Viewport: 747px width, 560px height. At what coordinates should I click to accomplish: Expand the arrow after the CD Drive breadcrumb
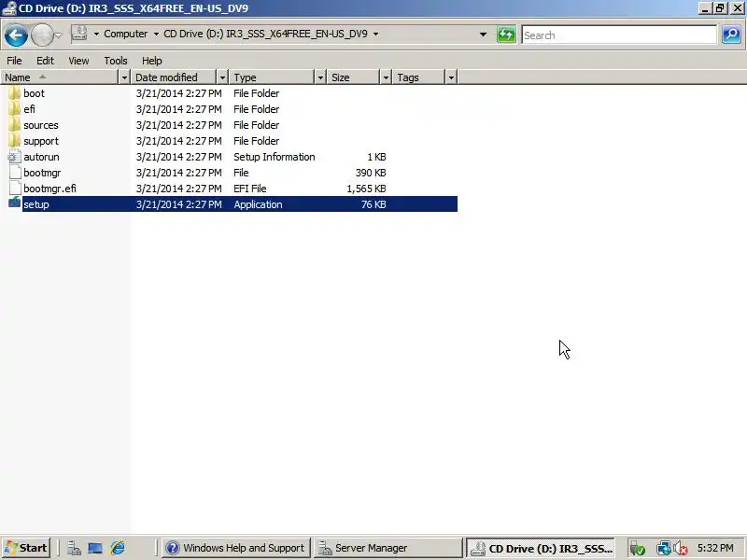(375, 34)
